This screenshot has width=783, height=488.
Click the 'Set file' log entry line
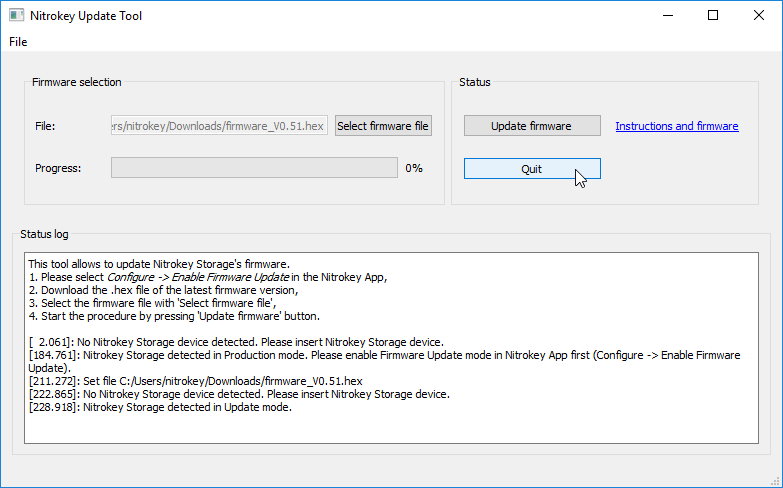pyautogui.click(x=195, y=381)
